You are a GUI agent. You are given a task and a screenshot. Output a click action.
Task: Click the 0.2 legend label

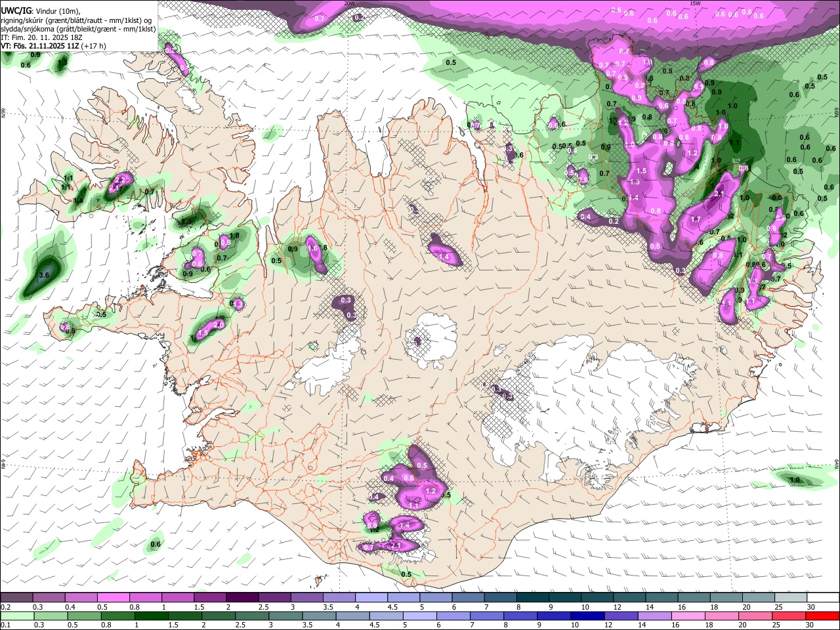[x=6, y=608]
